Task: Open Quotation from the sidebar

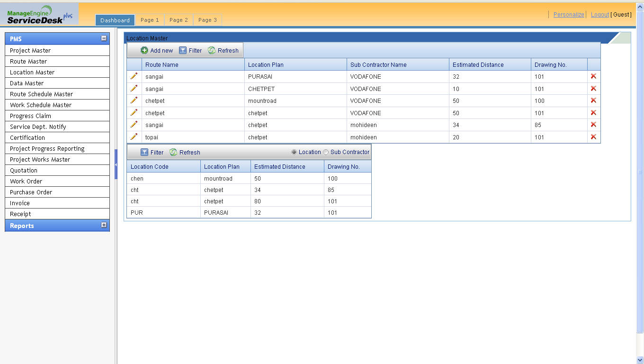Action: coord(57,170)
